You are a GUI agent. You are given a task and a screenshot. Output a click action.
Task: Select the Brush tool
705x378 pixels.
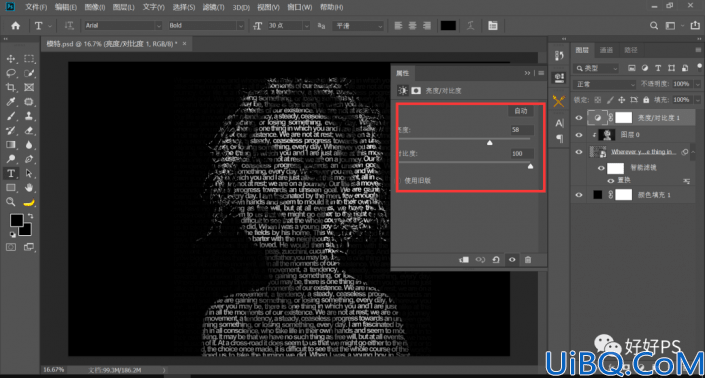click(x=11, y=116)
